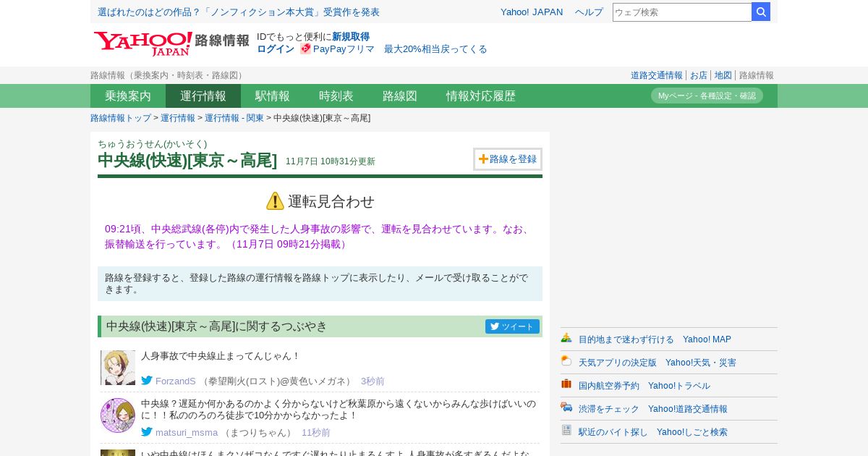Click the 11秒前 tweet timestamp
Image resolution: width=868 pixels, height=456 pixels.
316,432
